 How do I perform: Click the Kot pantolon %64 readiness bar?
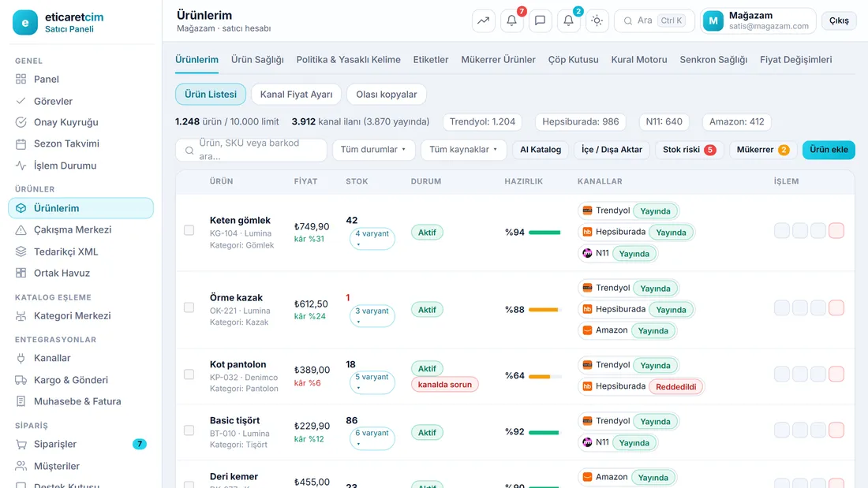tap(544, 376)
